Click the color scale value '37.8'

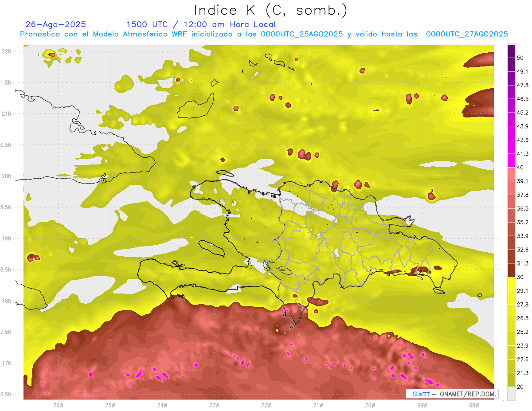point(523,195)
